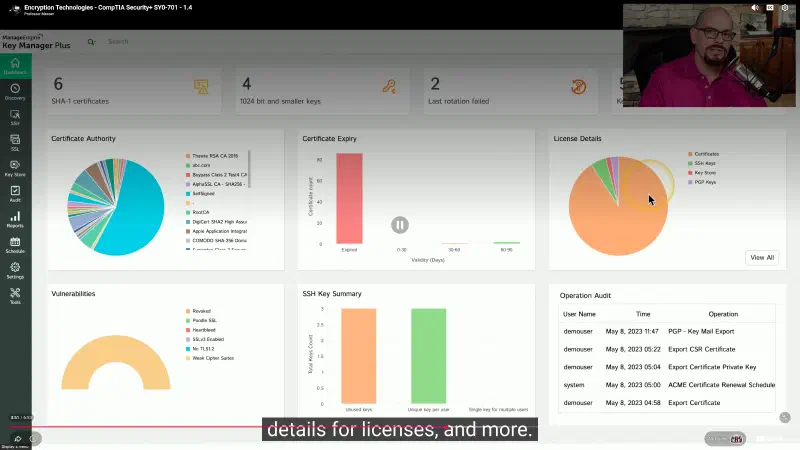This screenshot has width=800, height=450.
Task: Open the SSH sidebar section
Action: (x=15, y=117)
